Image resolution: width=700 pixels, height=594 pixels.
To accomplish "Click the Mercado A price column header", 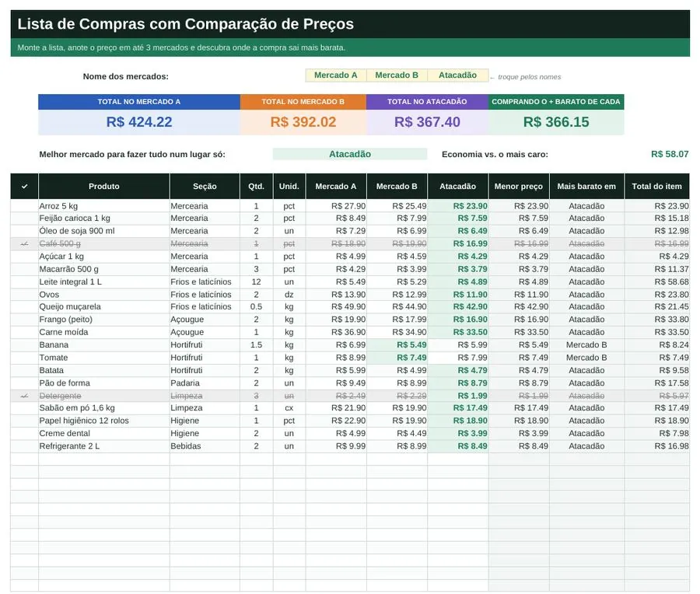I will (x=336, y=187).
